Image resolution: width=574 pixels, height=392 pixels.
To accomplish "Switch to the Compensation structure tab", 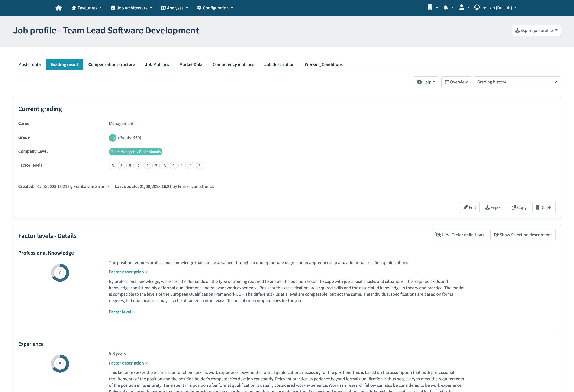I will point(111,64).
